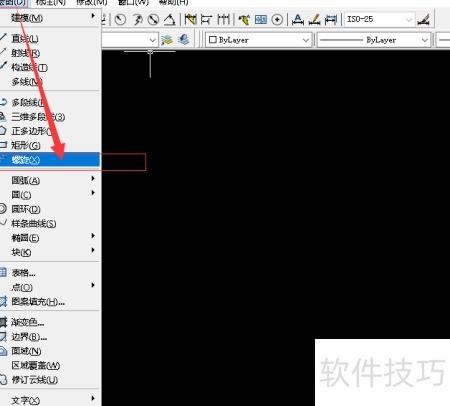This screenshot has height=406, width=450.
Task: Expand the 圆弧(A) submenu
Action: 50,181
